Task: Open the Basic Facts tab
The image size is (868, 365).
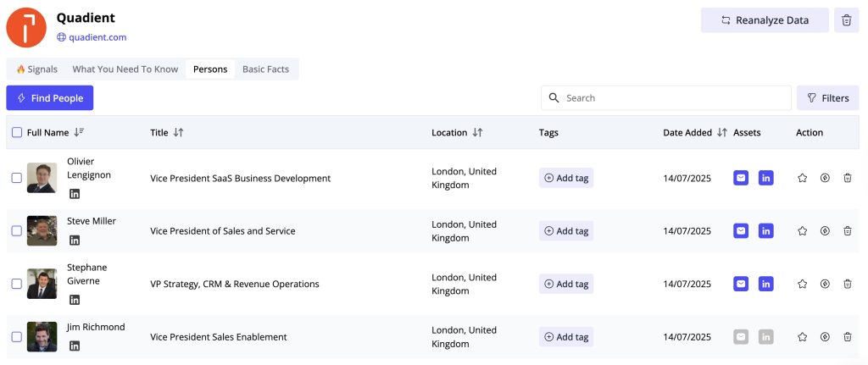Action: tap(265, 69)
